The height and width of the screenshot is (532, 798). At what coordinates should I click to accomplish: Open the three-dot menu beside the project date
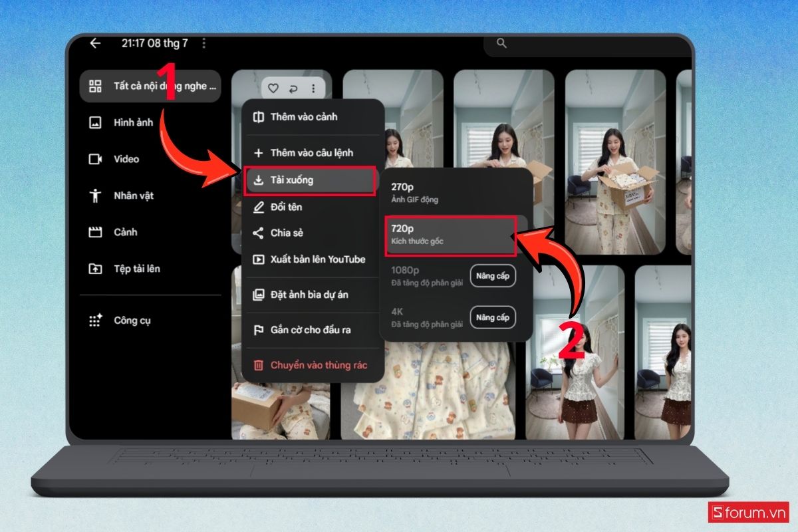pos(203,43)
